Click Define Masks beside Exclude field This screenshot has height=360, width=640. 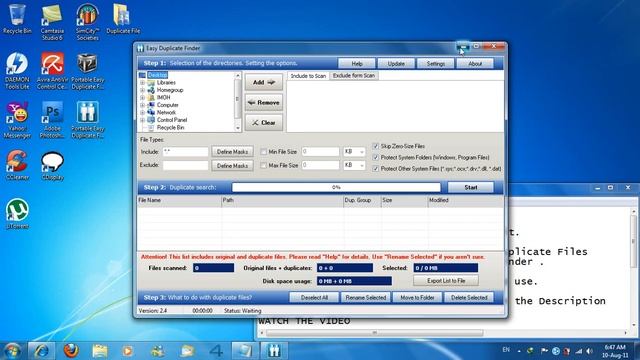[232, 166]
